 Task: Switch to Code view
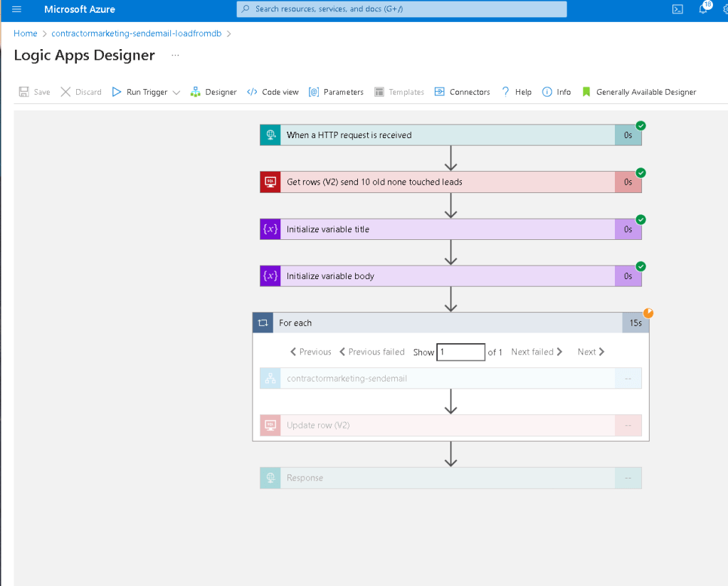(x=273, y=92)
